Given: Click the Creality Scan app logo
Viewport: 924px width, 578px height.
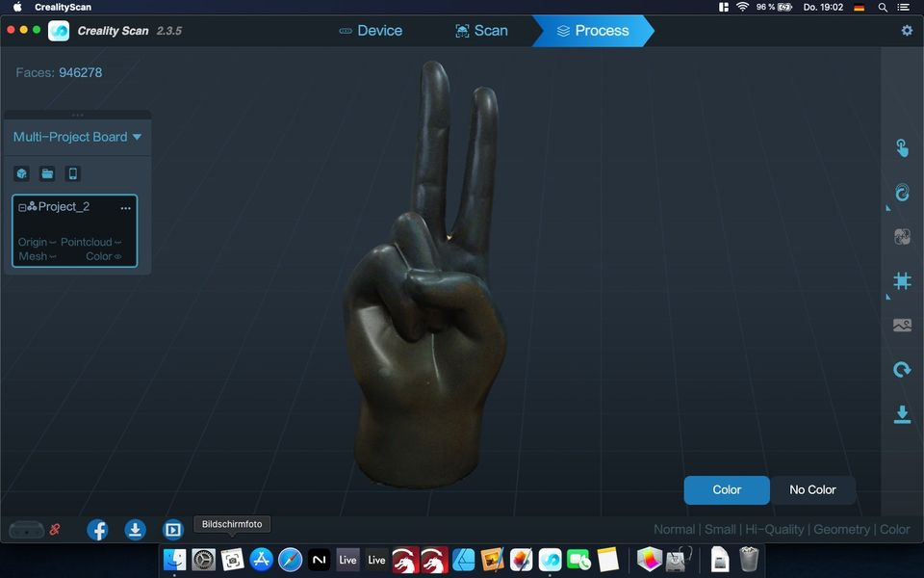Looking at the screenshot, I should (x=59, y=31).
